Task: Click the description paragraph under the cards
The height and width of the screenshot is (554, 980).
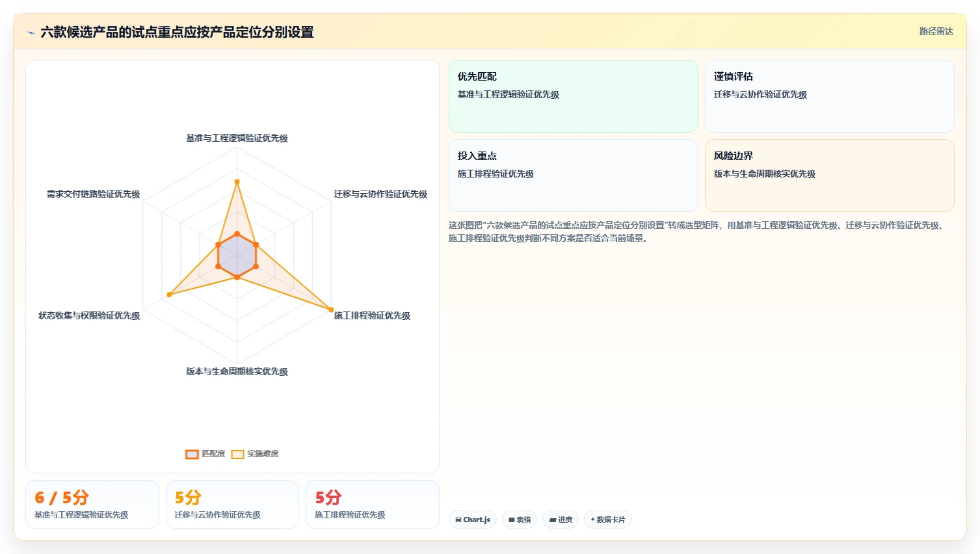Action: [696, 231]
